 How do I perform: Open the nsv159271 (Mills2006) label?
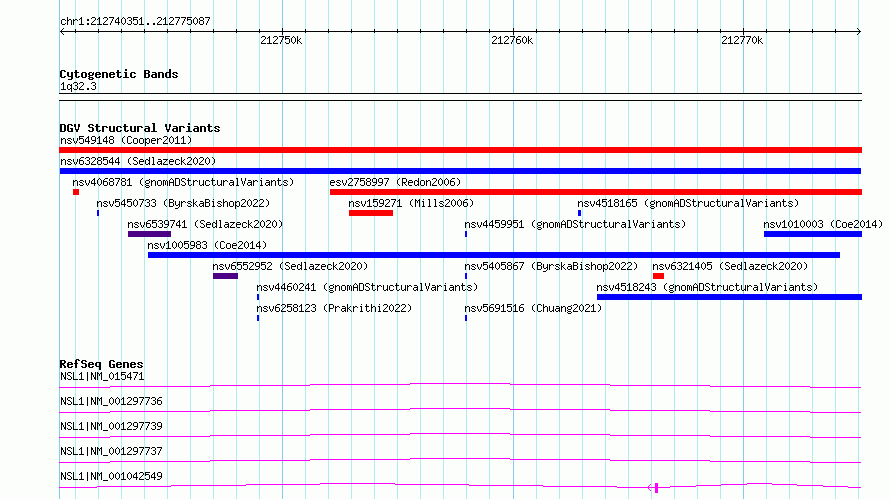(x=411, y=203)
